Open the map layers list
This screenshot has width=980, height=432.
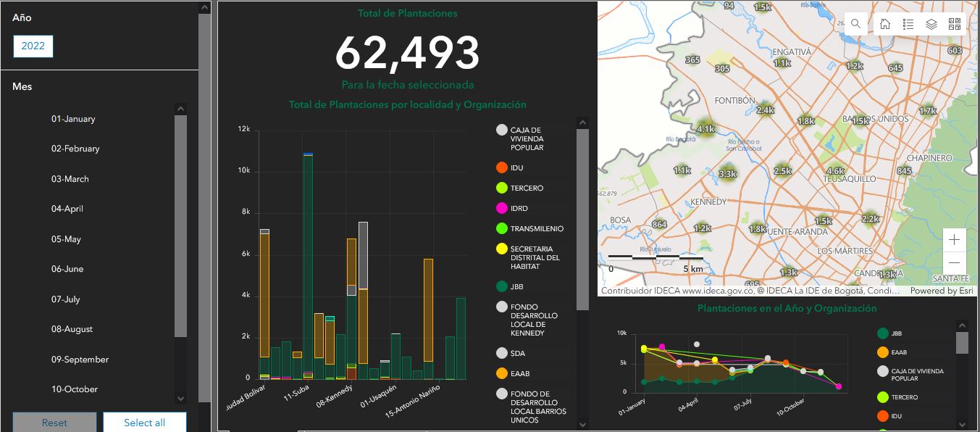[931, 24]
